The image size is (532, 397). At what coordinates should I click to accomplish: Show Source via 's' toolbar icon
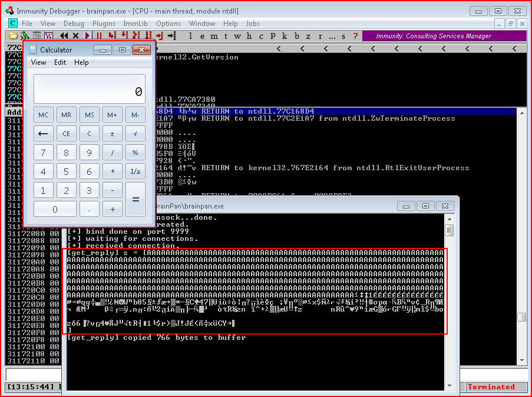[x=343, y=36]
